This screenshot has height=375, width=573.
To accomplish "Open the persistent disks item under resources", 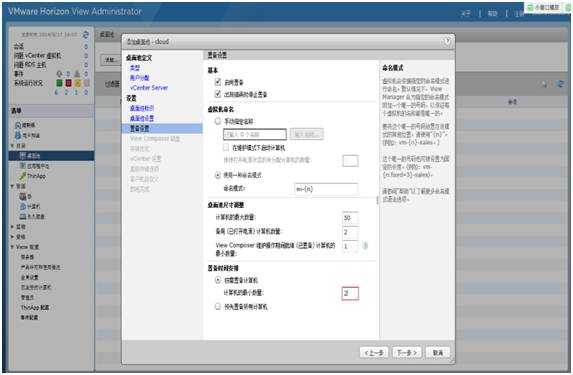I will (32, 217).
